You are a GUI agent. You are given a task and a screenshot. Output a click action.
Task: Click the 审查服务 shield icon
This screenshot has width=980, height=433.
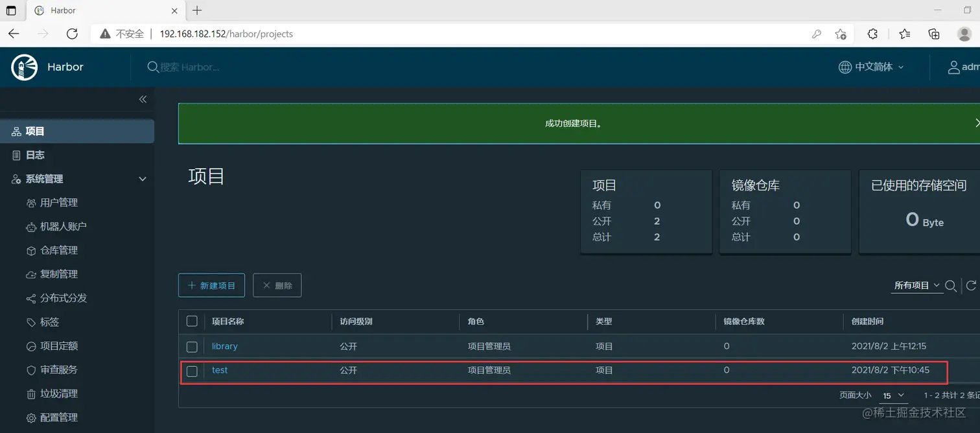[x=30, y=370]
